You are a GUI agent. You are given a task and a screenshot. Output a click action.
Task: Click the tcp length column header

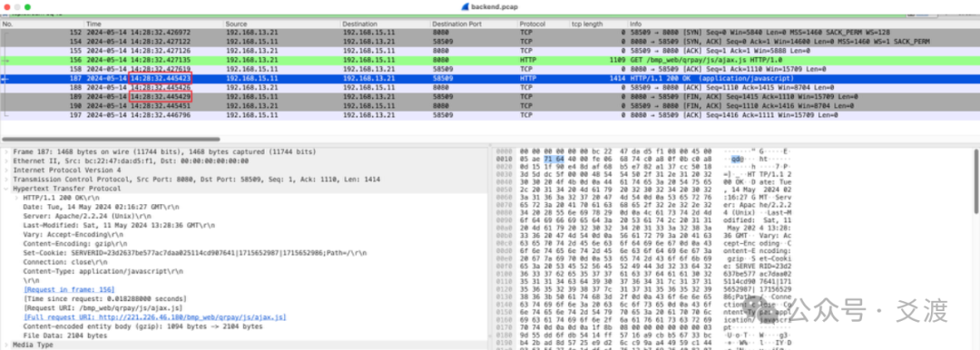coord(597,24)
